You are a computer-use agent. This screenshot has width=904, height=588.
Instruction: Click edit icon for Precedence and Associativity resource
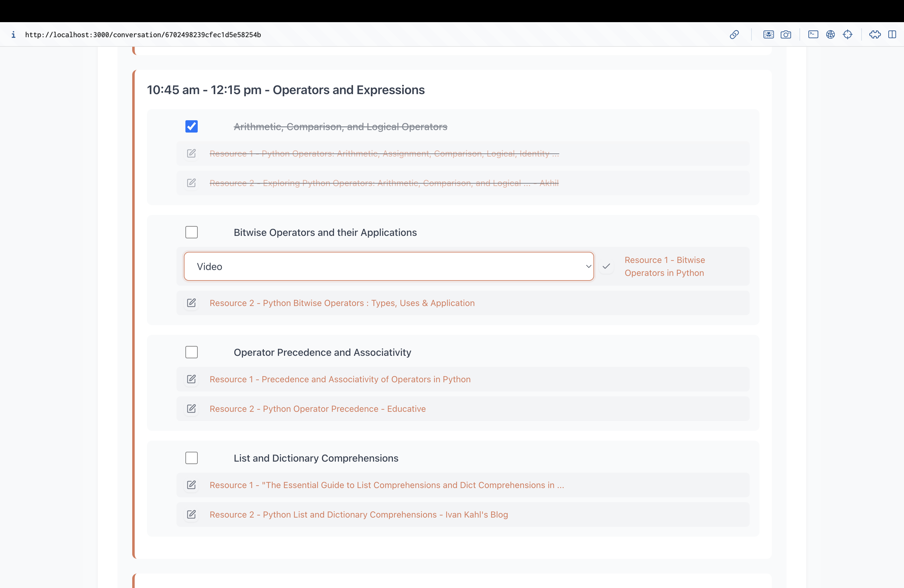pyautogui.click(x=192, y=379)
